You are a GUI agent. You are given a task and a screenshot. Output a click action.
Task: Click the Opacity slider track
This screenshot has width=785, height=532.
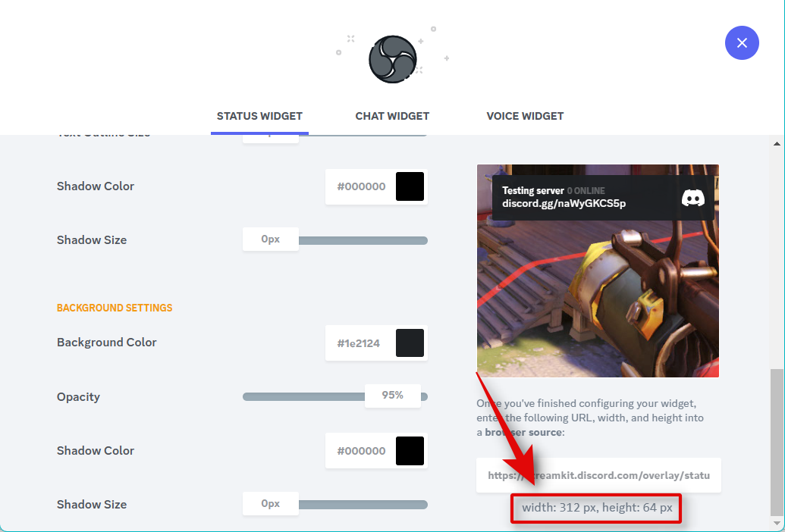(335, 396)
